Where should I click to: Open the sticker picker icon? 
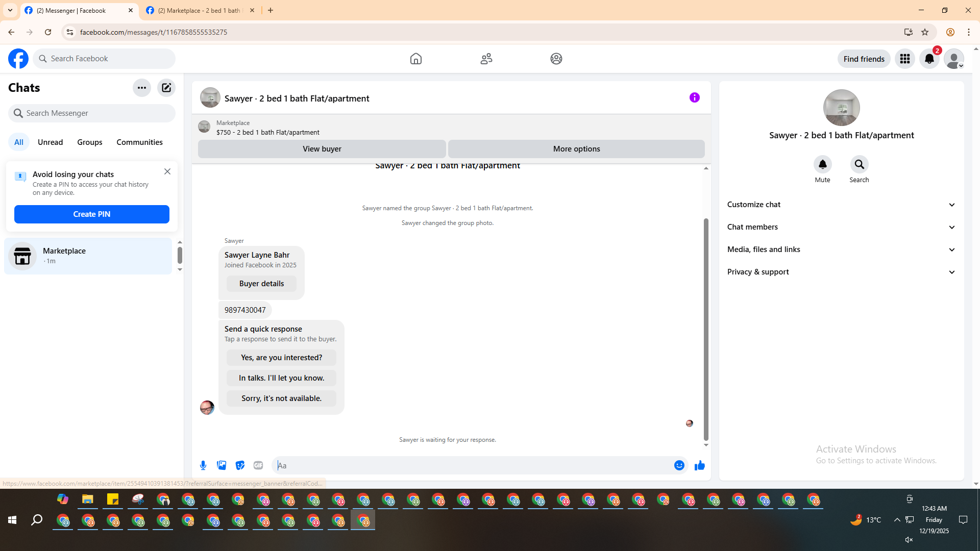point(240,465)
